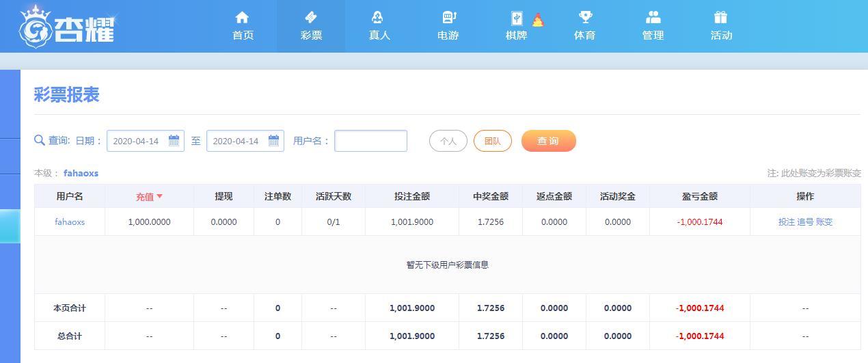868x363 pixels.
Task: Click the 本页合计 row label
Action: (x=70, y=308)
